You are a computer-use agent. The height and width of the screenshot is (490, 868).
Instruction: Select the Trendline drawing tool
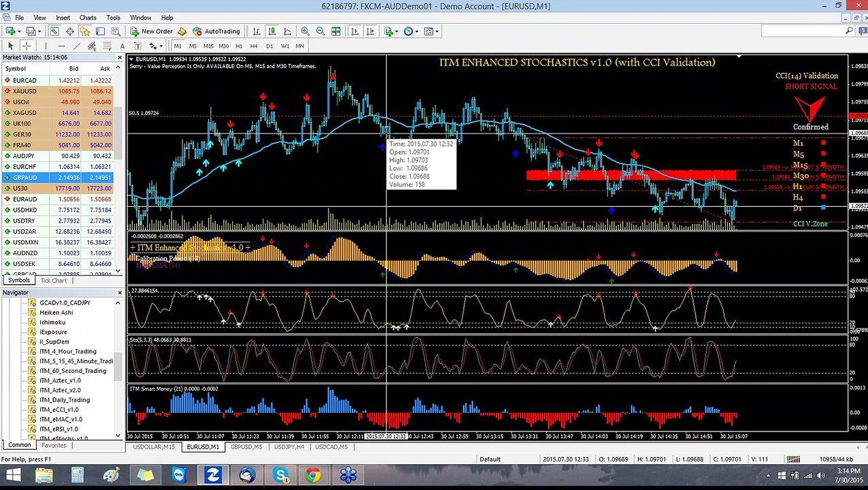(76, 46)
